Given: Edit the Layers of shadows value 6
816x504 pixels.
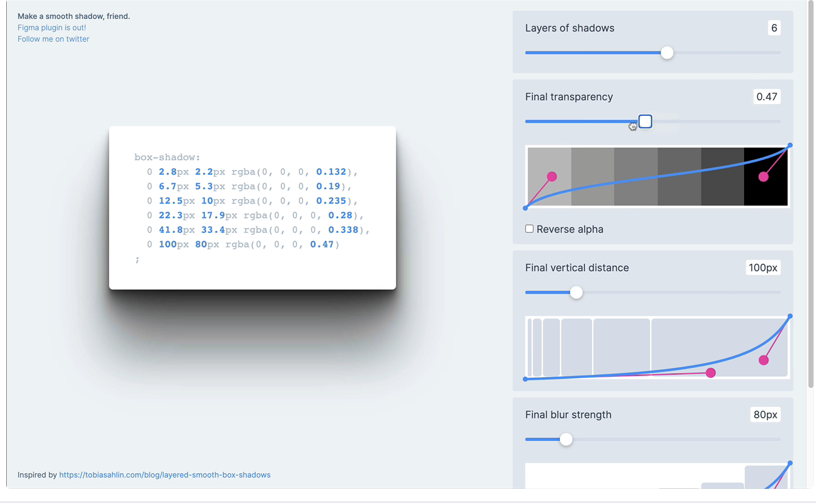Looking at the screenshot, I should 774,28.
